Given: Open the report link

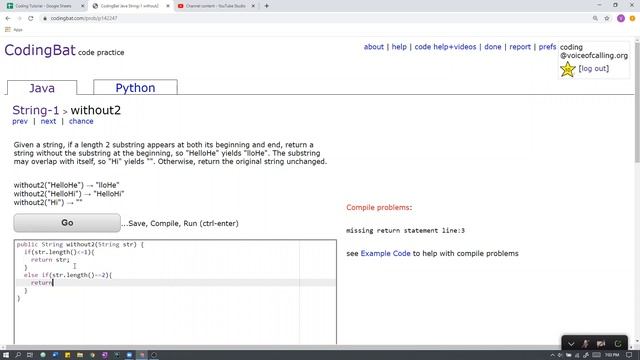Looking at the screenshot, I should (x=520, y=47).
